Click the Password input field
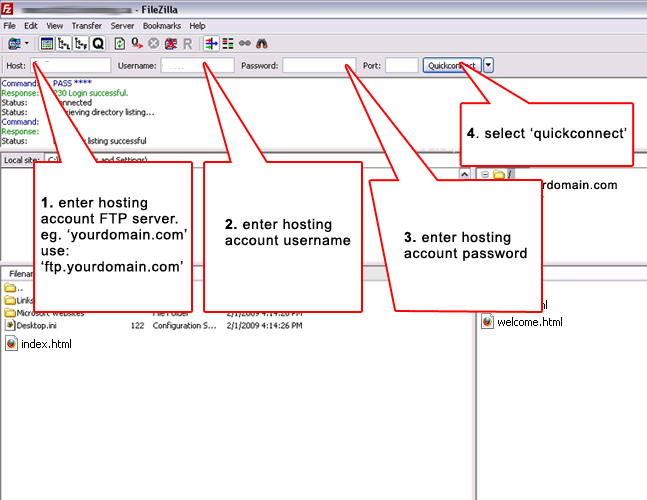Image resolution: width=647 pixels, height=500 pixels. 319,65
